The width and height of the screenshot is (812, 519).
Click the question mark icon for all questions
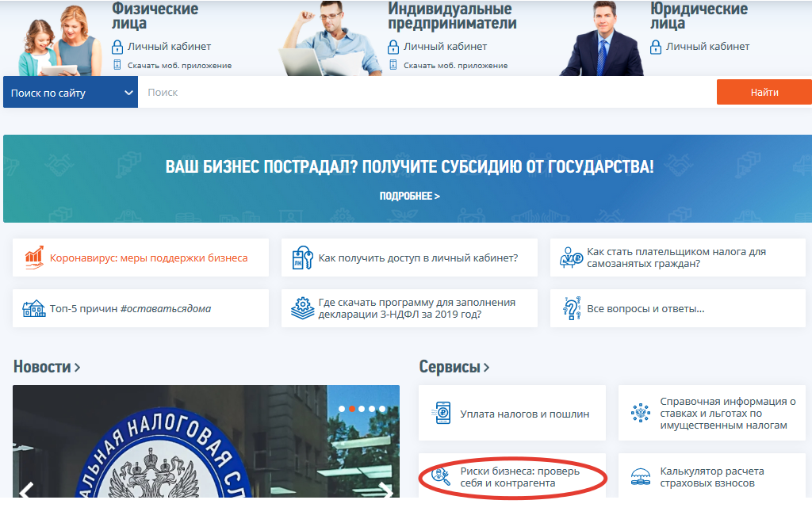click(572, 308)
